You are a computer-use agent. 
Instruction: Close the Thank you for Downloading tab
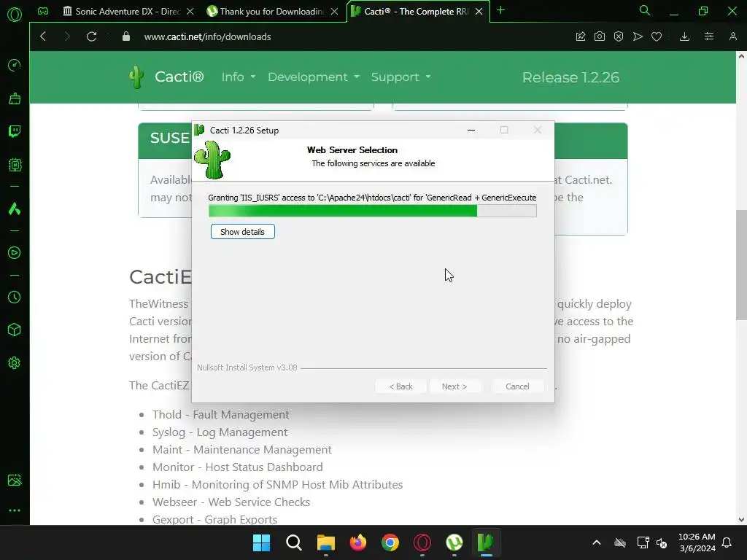click(x=334, y=12)
